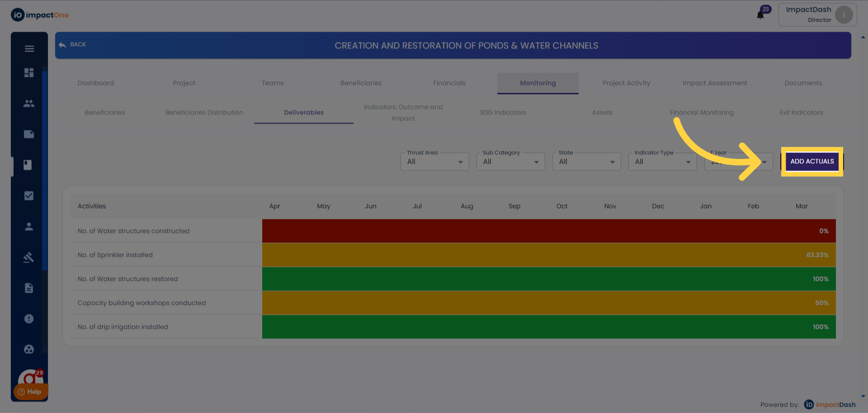Open the Financial Monitoring sub-tab
The width and height of the screenshot is (868, 413).
point(702,113)
